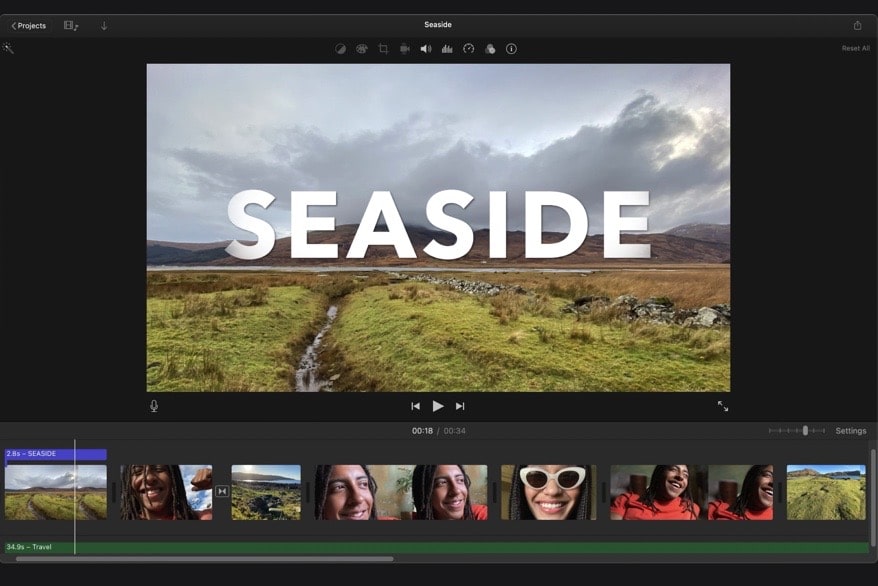Screen dimensions: 878x586
Task: Show the clip information inspector
Action: pyautogui.click(x=511, y=49)
